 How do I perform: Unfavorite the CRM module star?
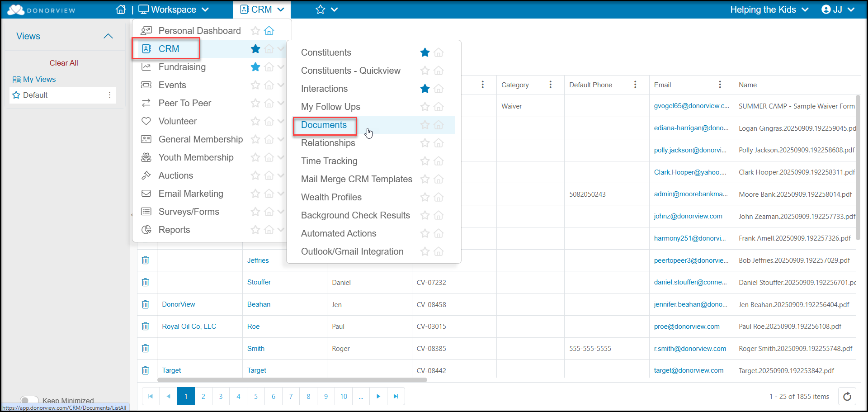point(255,49)
